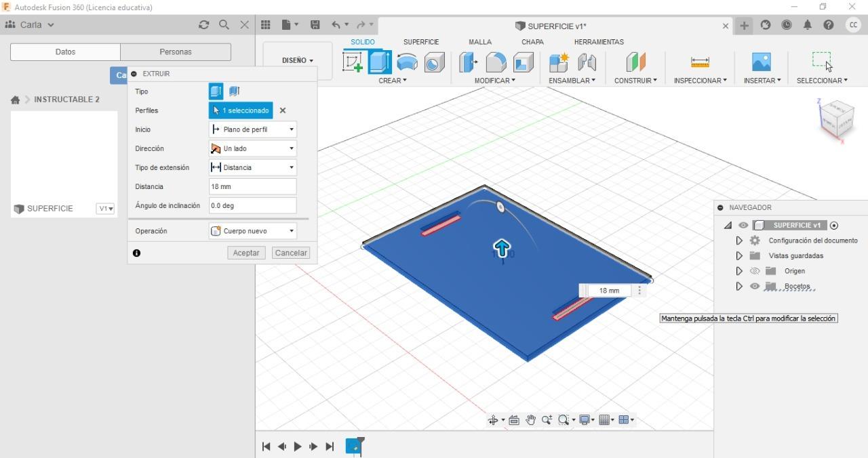Select the New Component icon
This screenshot has width=868, height=458.
pyautogui.click(x=559, y=62)
